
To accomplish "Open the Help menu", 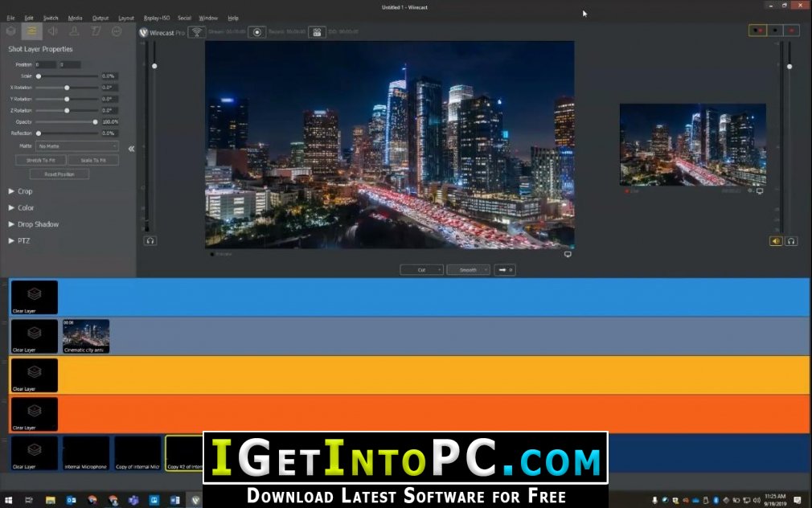I will 233,18.
